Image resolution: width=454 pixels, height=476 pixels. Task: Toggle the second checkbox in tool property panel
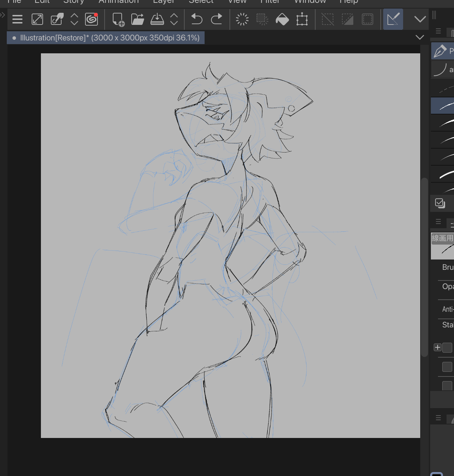pos(447,367)
